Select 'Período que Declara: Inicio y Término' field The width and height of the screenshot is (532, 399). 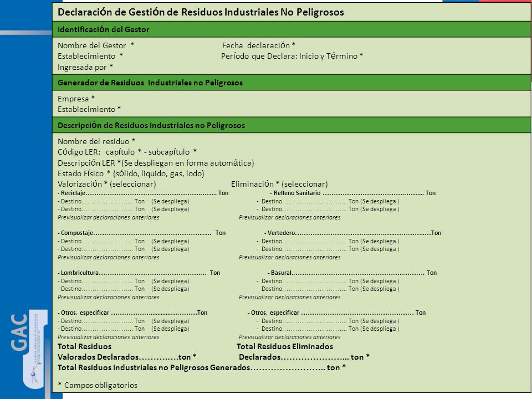click(292, 56)
